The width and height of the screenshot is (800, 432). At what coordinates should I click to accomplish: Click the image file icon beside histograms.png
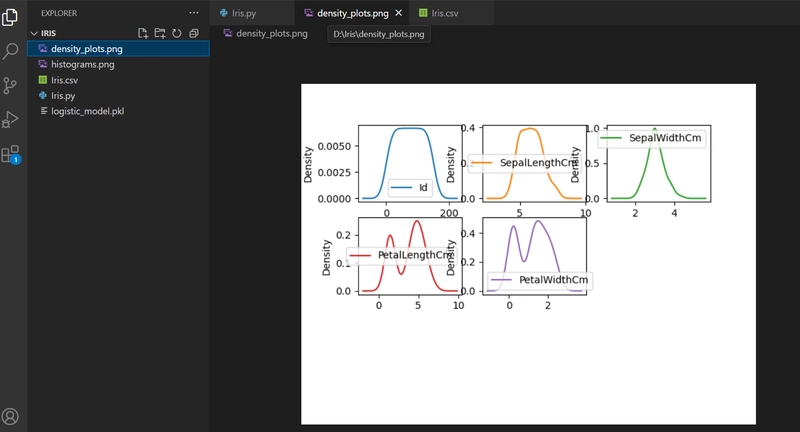tap(43, 64)
